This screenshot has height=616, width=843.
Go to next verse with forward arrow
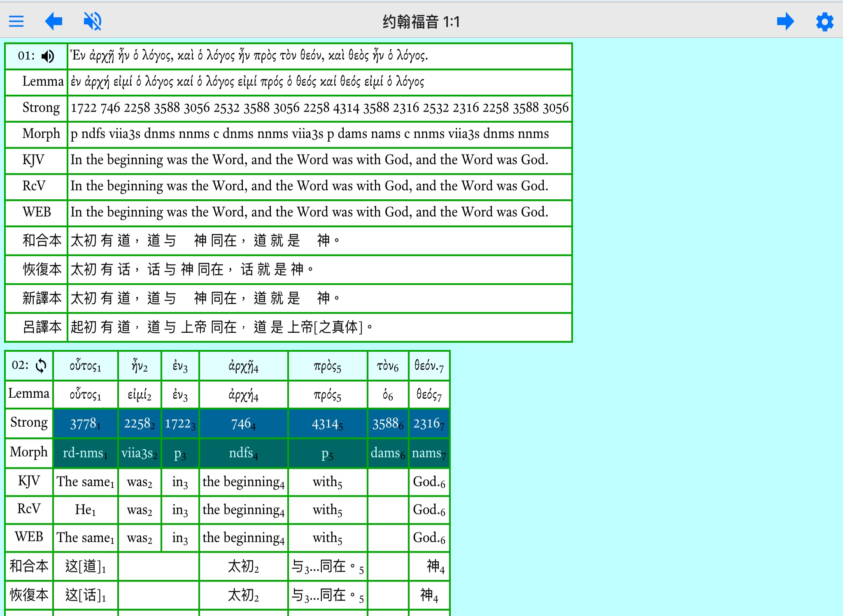[785, 21]
